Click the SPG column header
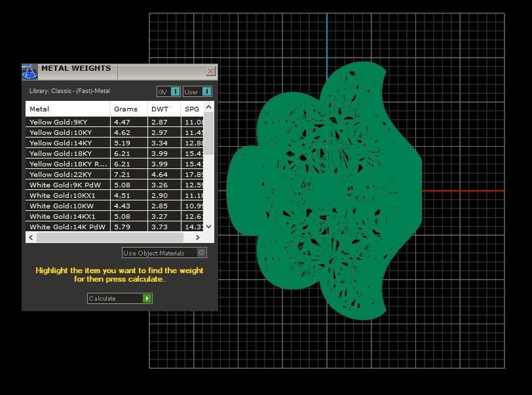The width and height of the screenshot is (532, 395). 192,109
